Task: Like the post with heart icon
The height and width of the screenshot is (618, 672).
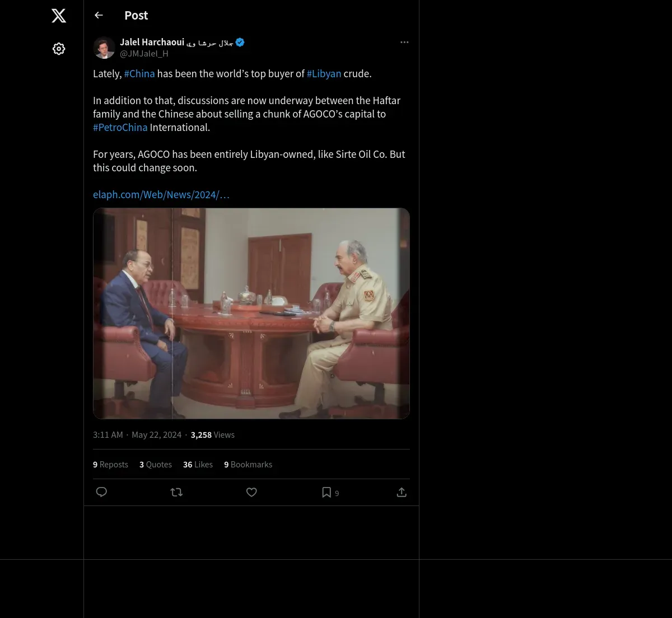Action: point(251,492)
